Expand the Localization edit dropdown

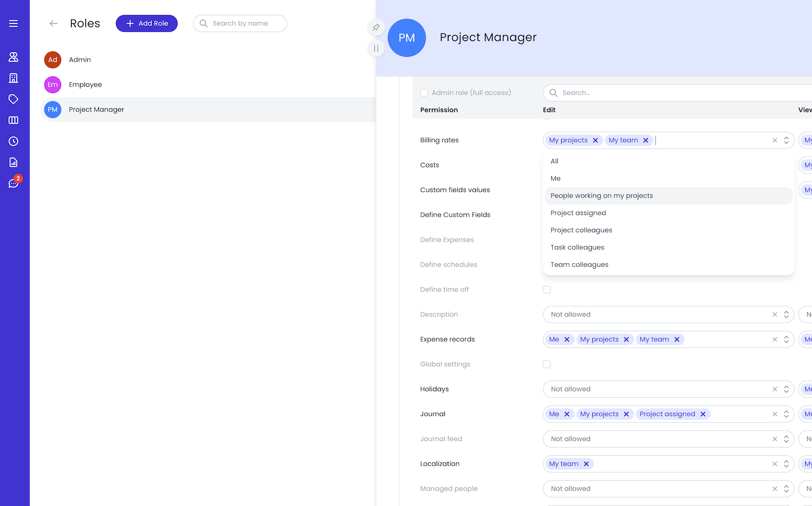[786, 464]
